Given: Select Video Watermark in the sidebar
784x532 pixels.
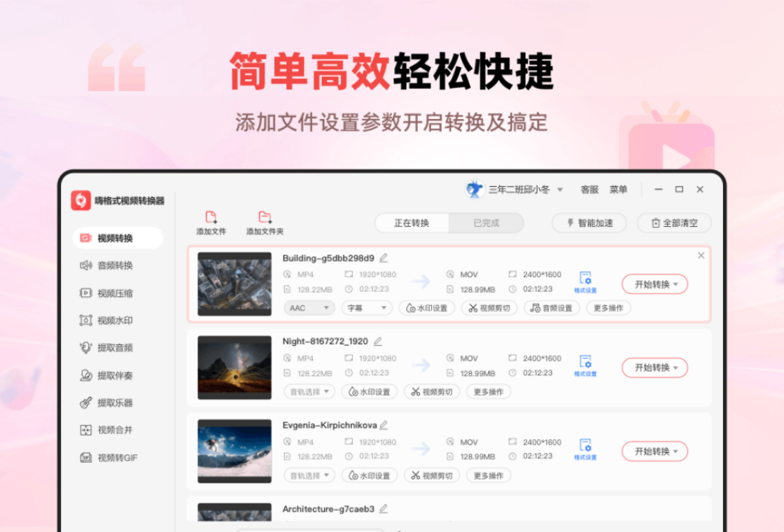Looking at the screenshot, I should coord(115,321).
